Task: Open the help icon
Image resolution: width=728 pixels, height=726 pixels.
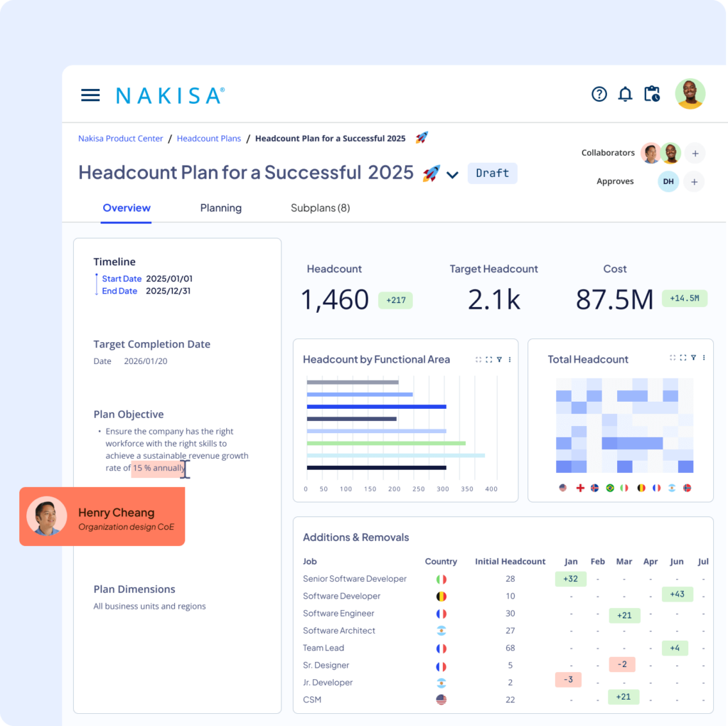Action: click(x=599, y=94)
